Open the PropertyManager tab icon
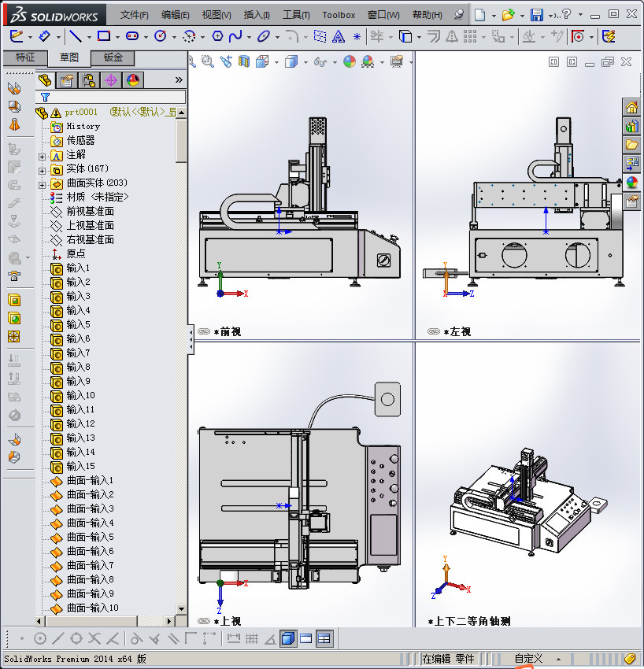 (x=67, y=80)
